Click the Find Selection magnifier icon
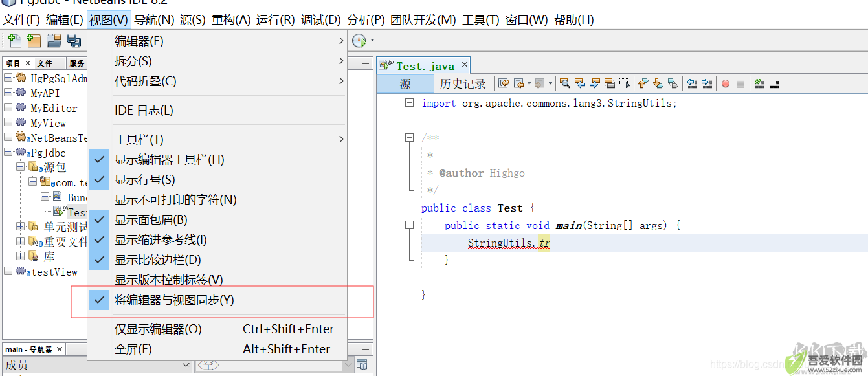This screenshot has height=376, width=868. point(565,83)
